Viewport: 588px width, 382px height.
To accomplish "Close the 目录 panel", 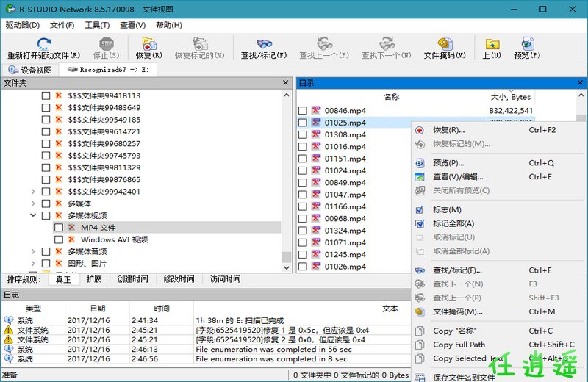I will click(x=580, y=83).
